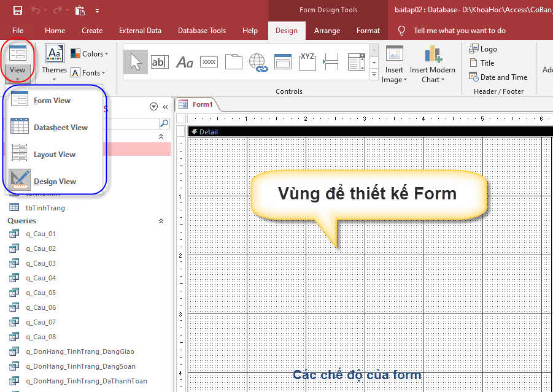The image size is (553, 392).
Task: Pick the Hyperlink control
Action: 258,63
